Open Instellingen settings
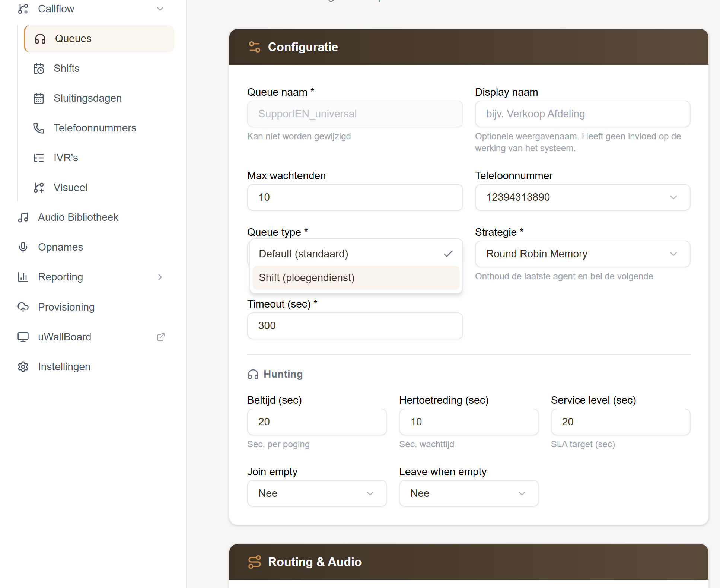Viewport: 720px width, 588px height. (x=92, y=367)
